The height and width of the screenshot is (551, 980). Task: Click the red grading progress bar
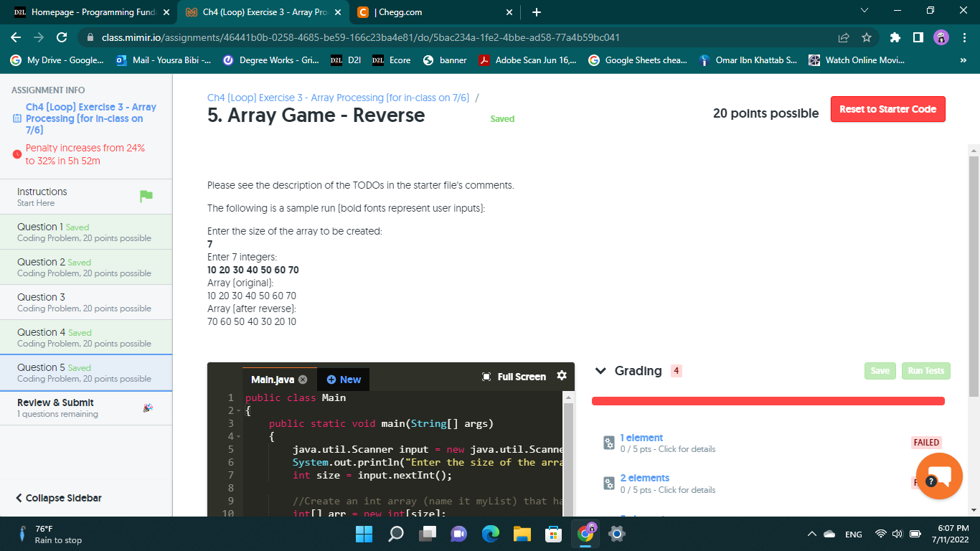(x=768, y=401)
